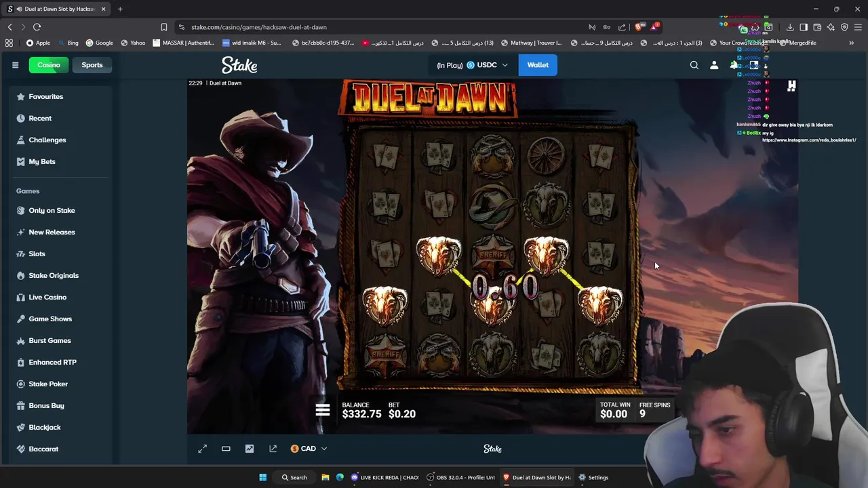Enter fullscreen mode for the game

coord(202,449)
